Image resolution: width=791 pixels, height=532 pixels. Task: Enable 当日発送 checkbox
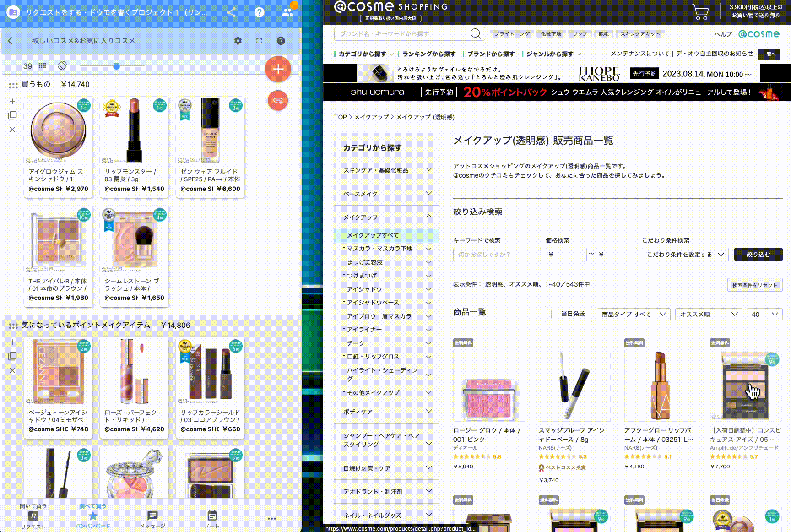tap(555, 314)
